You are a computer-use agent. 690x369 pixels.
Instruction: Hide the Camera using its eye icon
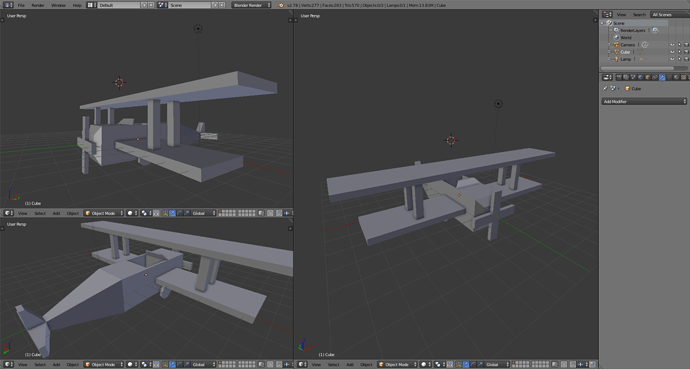point(672,45)
